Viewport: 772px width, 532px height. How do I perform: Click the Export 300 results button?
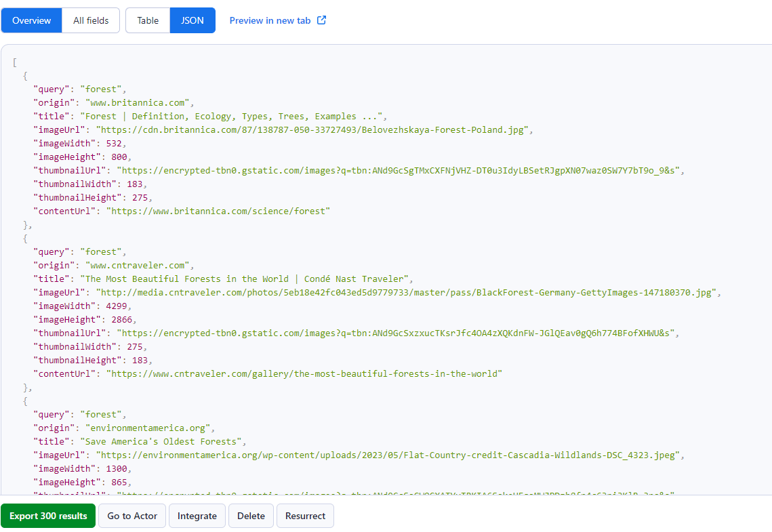pyautogui.click(x=48, y=516)
